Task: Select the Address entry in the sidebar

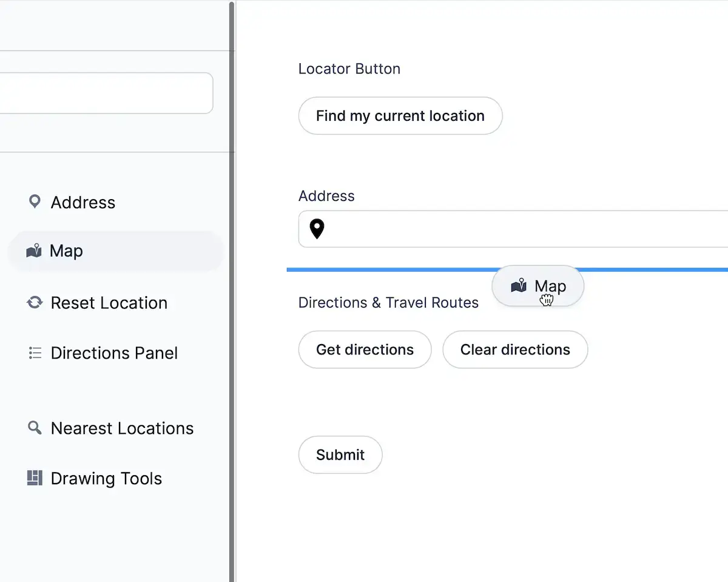Action: 83,202
